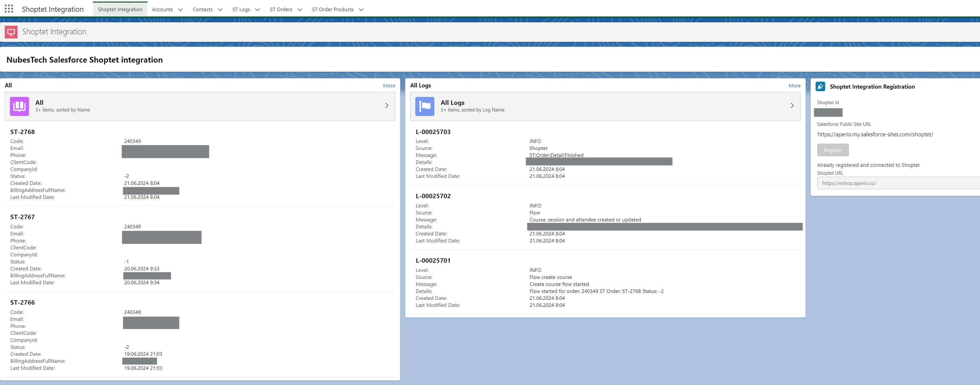The width and height of the screenshot is (980, 385).
Task: Click 'Create course flow started' message
Action: [559, 284]
